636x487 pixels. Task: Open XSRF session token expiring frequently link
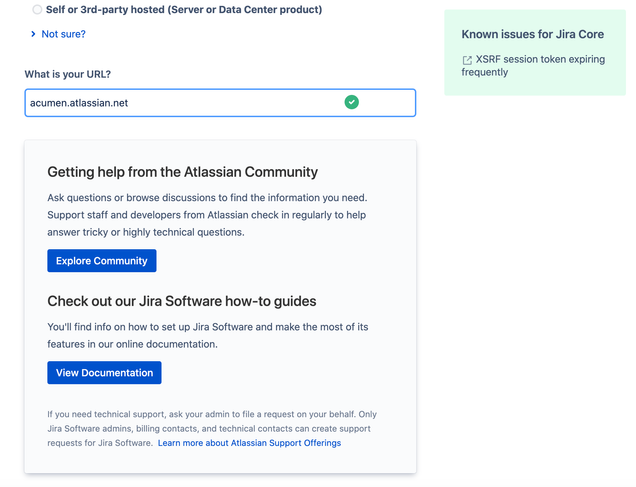pos(533,66)
